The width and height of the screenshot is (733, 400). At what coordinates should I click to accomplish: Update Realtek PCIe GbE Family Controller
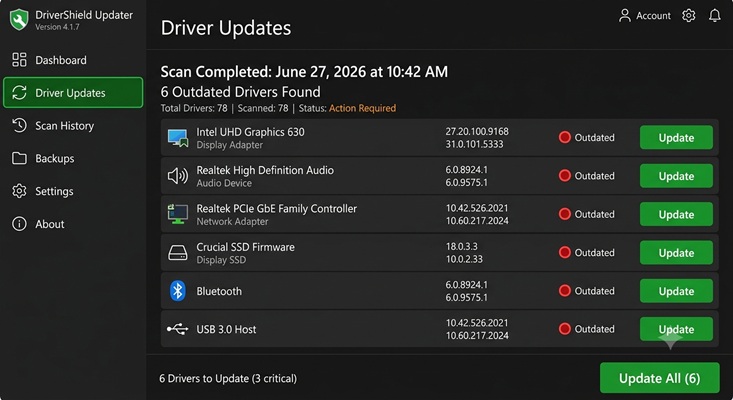tap(676, 214)
